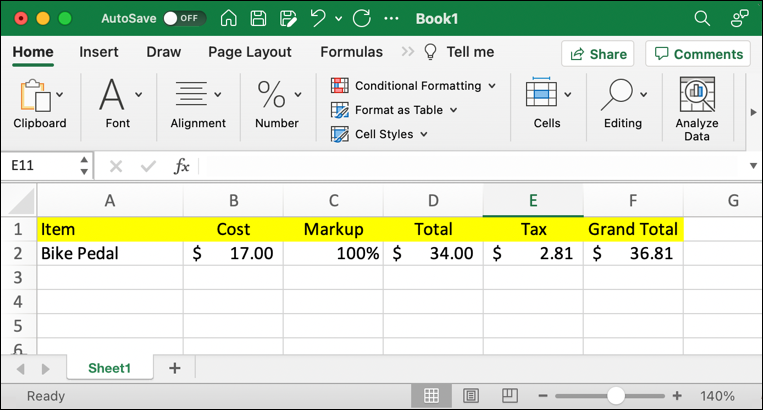Click the Alignment lines icon
Screen dimensions: 763x410
191,94
